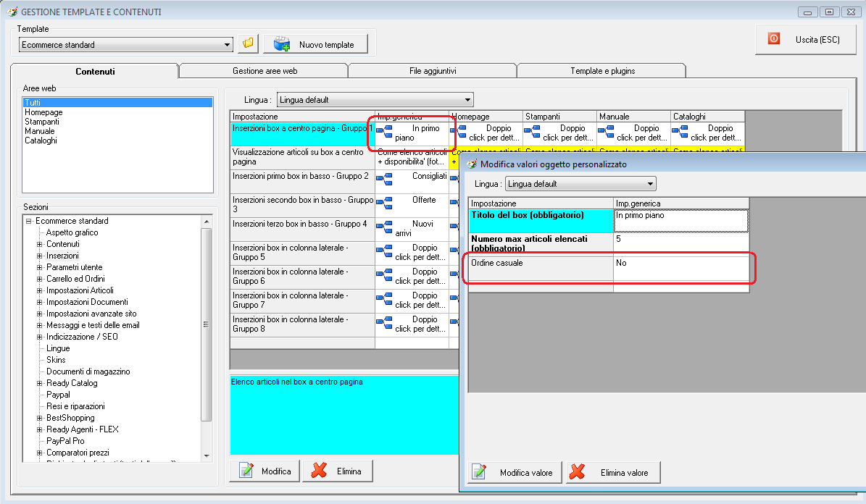Select Homepage in Aree web list
The width and height of the screenshot is (866, 504).
tap(43, 112)
